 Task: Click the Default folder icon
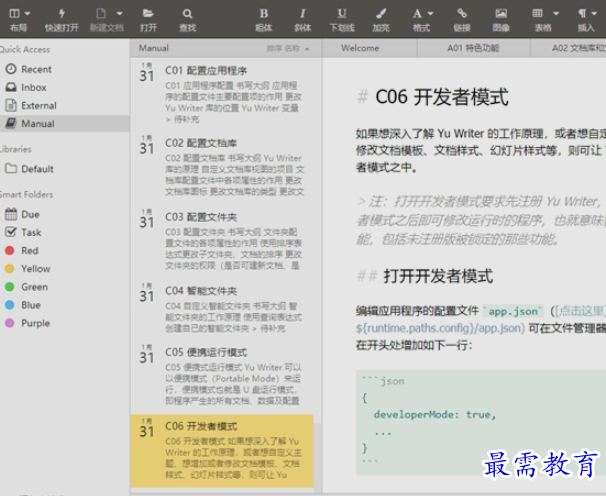[11, 169]
